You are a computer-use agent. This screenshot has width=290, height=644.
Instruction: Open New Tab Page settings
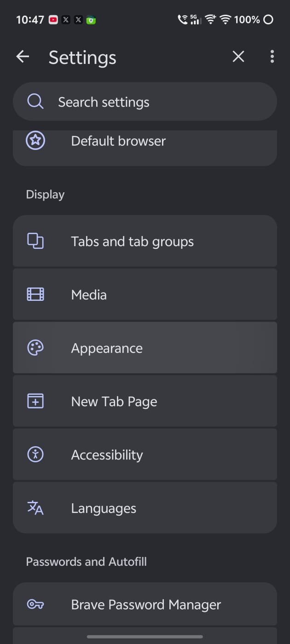[x=145, y=401]
